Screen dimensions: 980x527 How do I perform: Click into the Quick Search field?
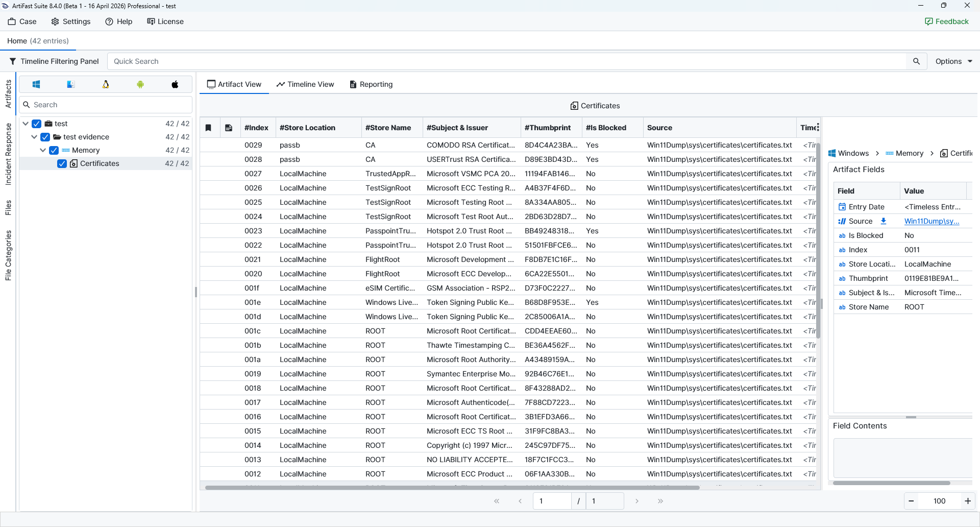coord(505,61)
